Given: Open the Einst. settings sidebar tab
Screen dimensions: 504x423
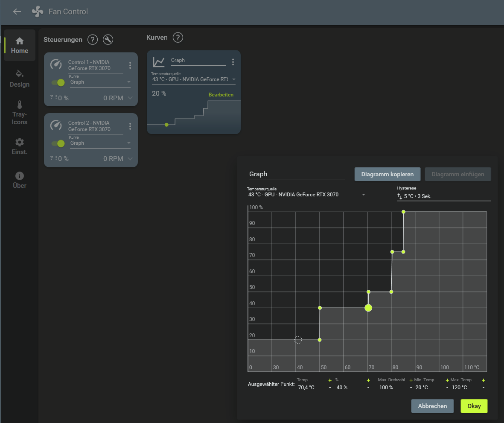Looking at the screenshot, I should (20, 146).
